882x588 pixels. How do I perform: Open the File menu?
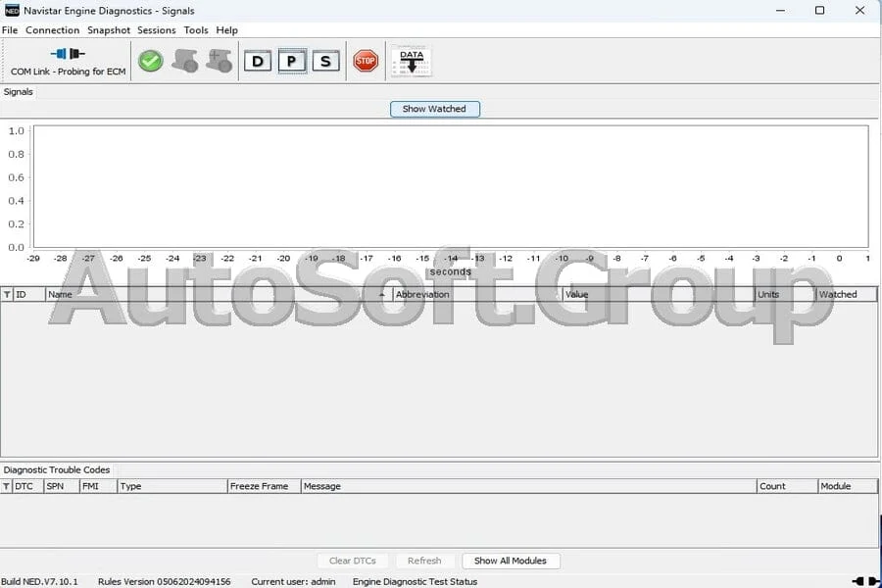coord(10,30)
